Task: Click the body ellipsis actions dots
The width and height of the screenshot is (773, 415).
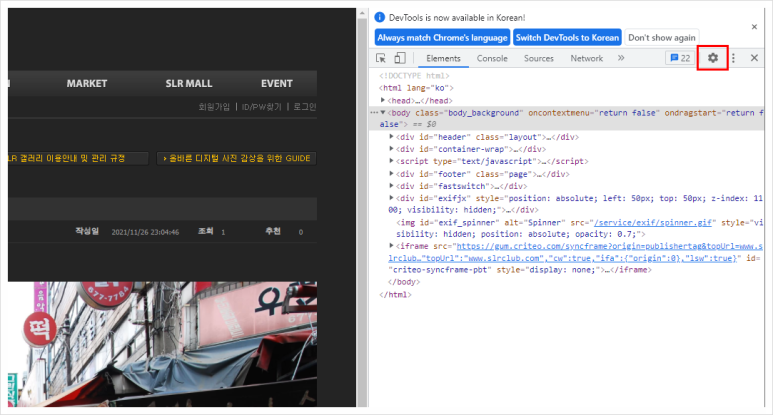Action: pyautogui.click(x=374, y=113)
